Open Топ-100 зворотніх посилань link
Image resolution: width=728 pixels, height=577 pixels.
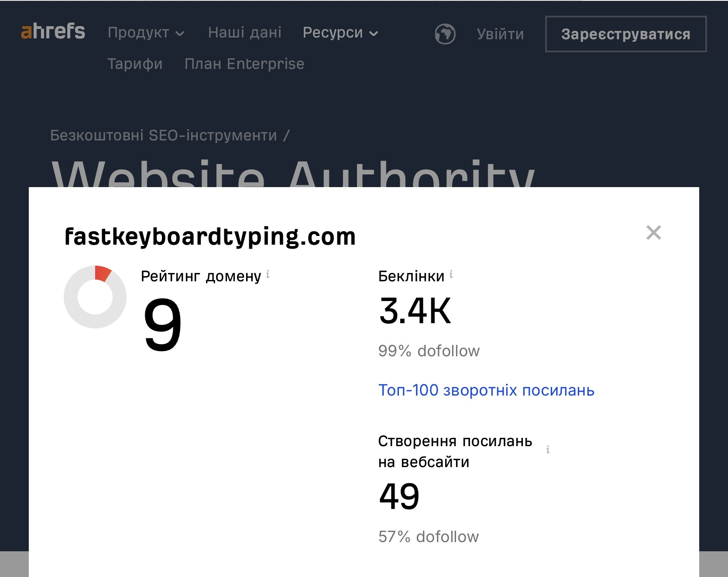[486, 390]
